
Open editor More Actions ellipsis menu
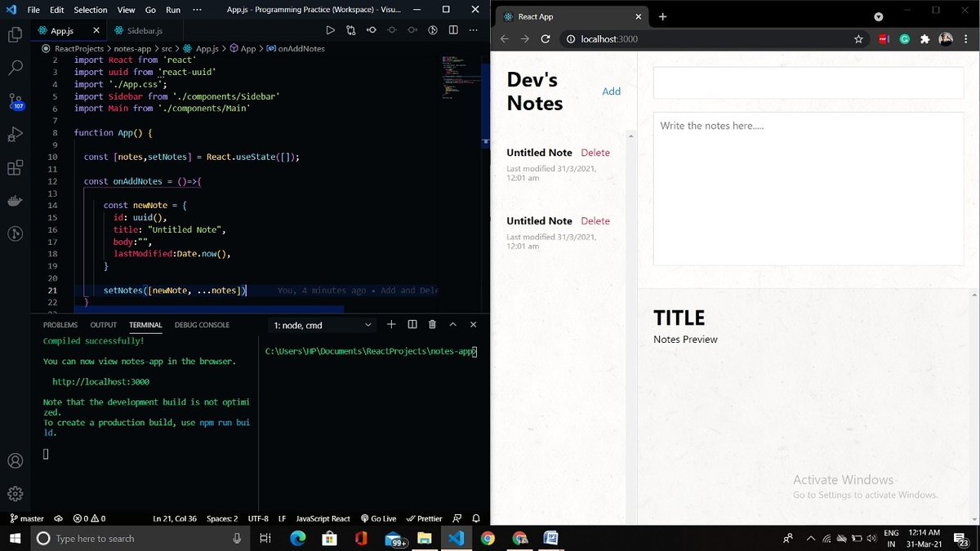[x=473, y=30]
